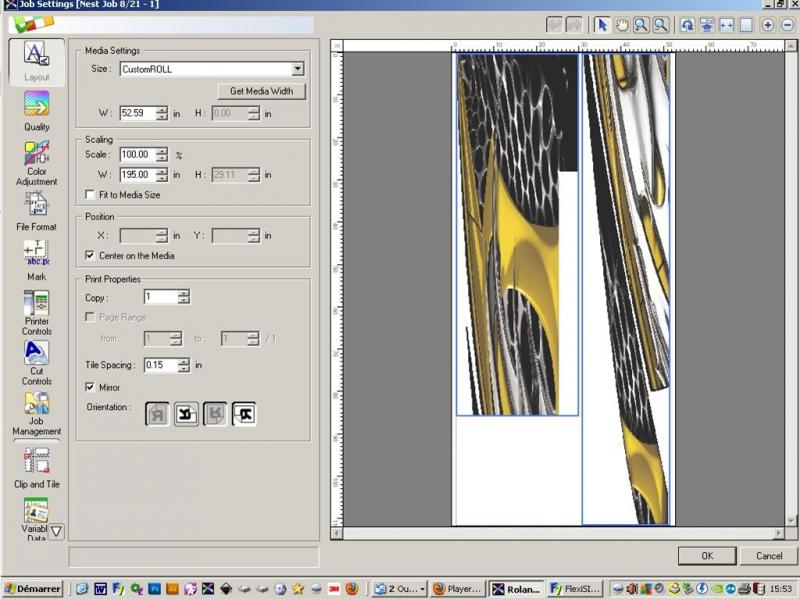This screenshot has width=800, height=599.
Task: Launch Word from the quick launch bar
Action: click(x=100, y=589)
